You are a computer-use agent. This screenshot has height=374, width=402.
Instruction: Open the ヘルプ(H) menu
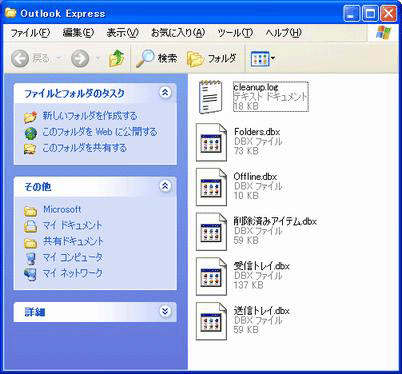pos(284,33)
